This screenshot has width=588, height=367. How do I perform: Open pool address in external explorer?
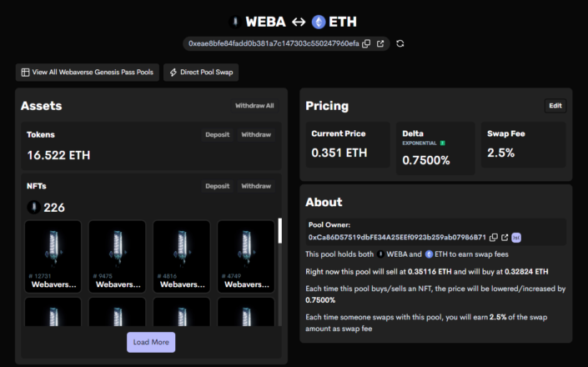coord(380,43)
